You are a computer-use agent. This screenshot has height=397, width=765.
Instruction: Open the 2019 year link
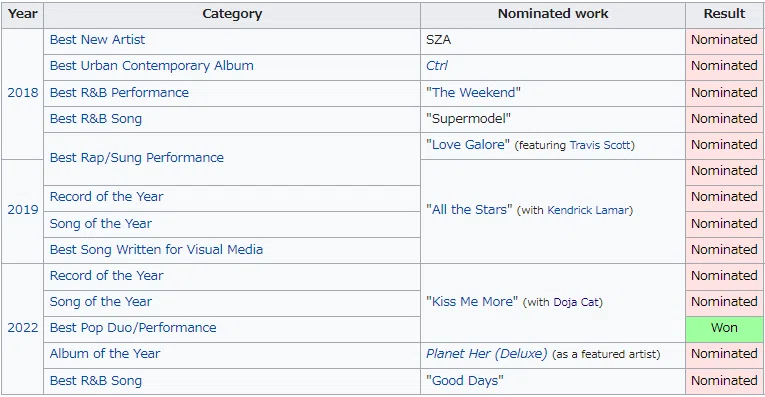pos(22,210)
